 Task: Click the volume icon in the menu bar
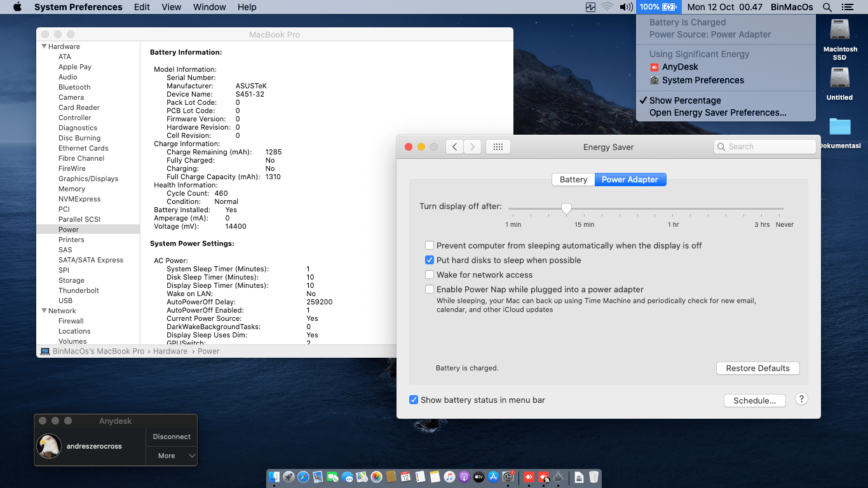(x=626, y=7)
